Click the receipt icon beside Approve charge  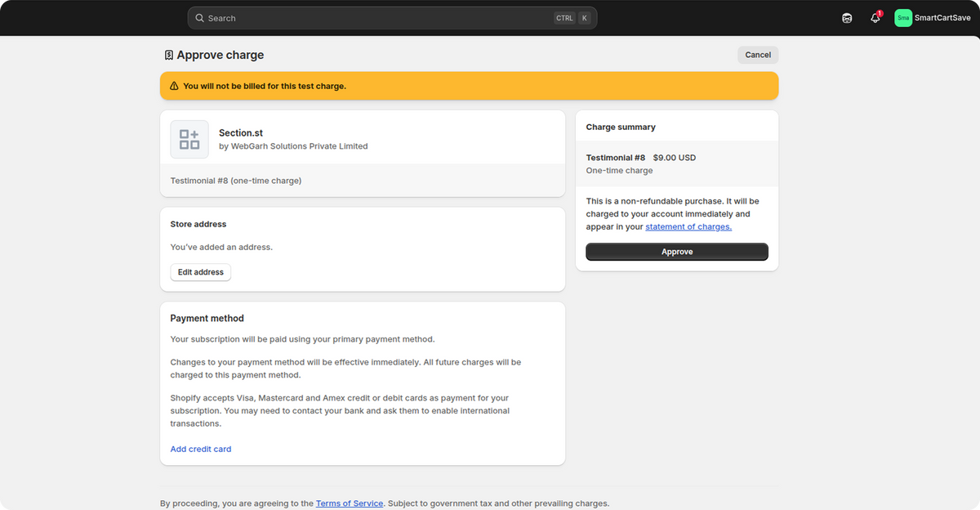(168, 56)
